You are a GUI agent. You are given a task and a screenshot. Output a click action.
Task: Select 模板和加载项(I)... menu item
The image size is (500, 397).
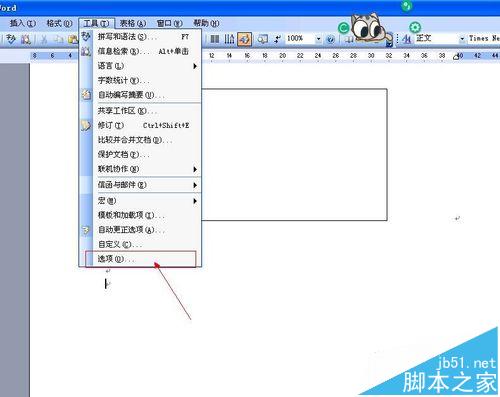click(140, 215)
